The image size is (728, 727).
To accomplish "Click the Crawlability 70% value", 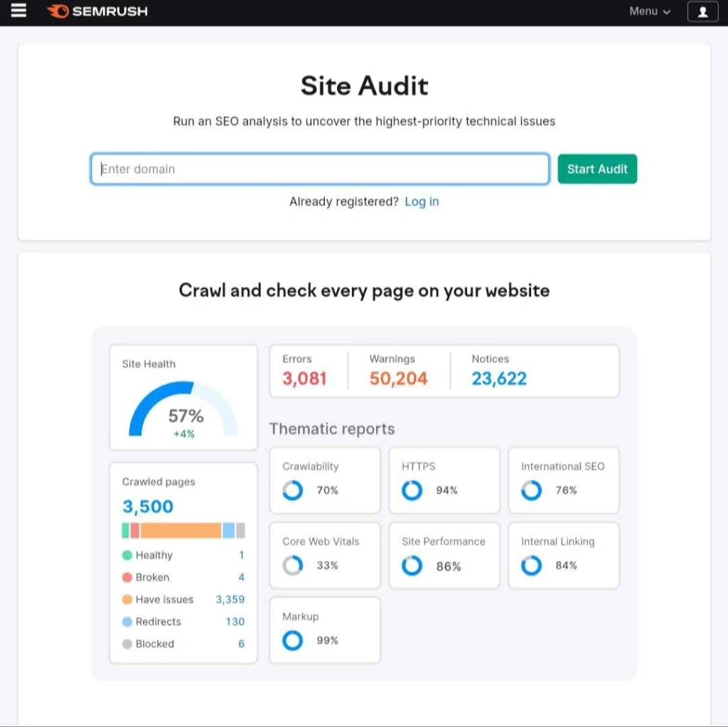I will [x=327, y=490].
